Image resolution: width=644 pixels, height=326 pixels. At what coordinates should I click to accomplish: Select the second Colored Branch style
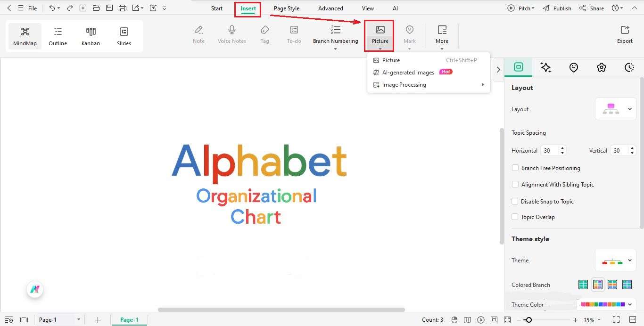[x=598, y=285]
